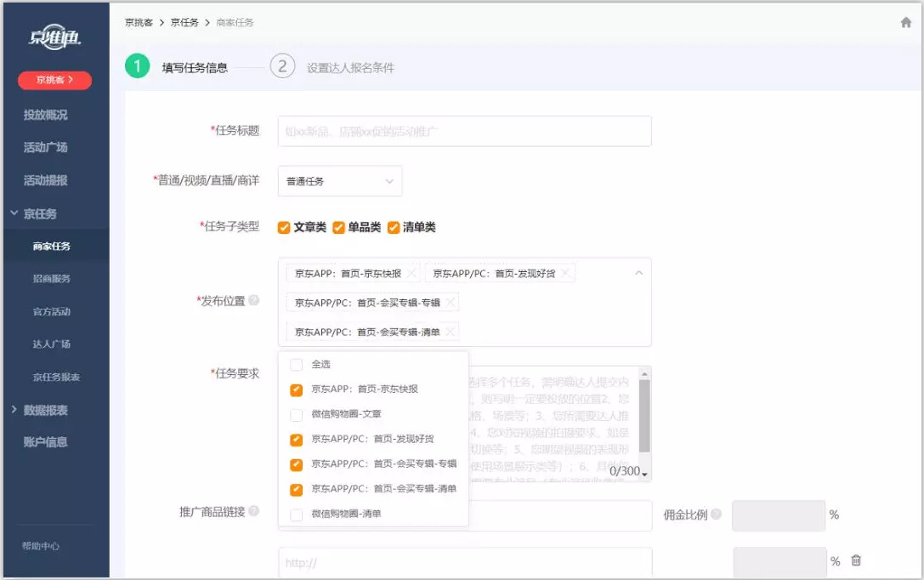Check the 微信购物圈-清单 option
The height and width of the screenshot is (580, 924).
click(x=297, y=515)
